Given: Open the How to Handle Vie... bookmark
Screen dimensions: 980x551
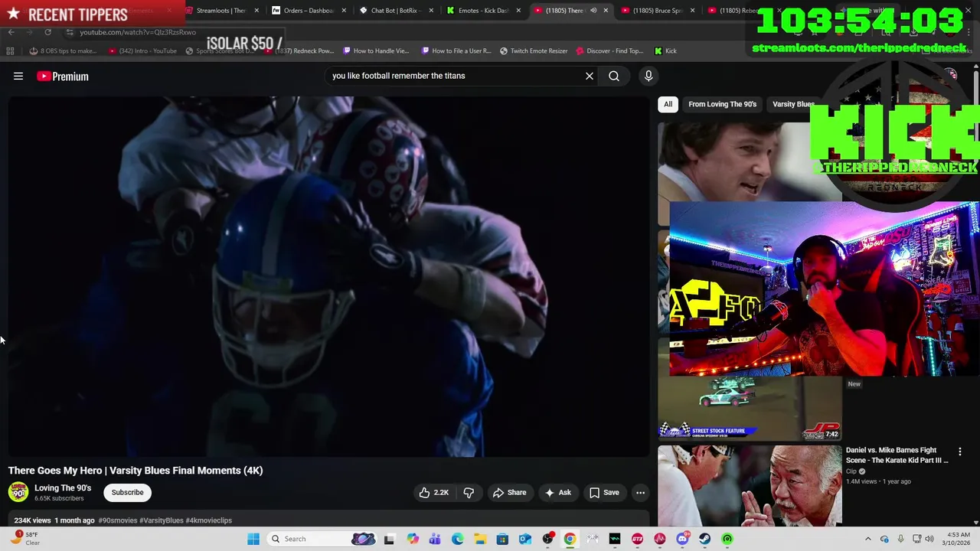Looking at the screenshot, I should pyautogui.click(x=376, y=51).
